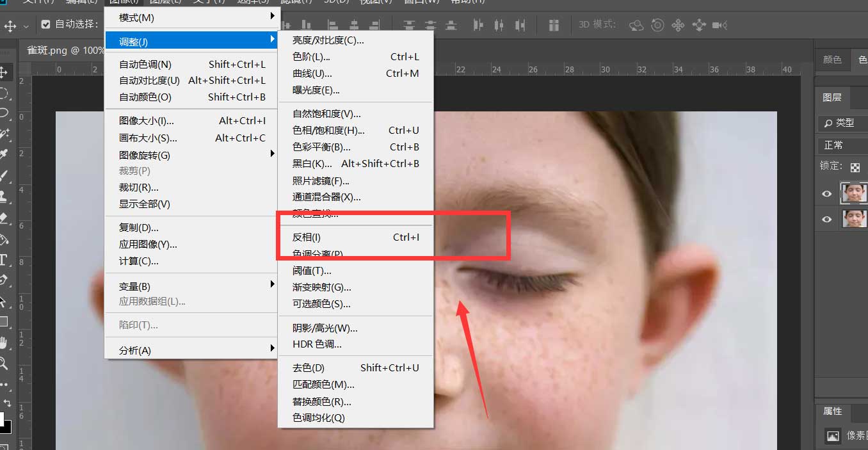Open the Move tool preset dropdown arrow
This screenshot has height=450, width=868.
(26, 26)
